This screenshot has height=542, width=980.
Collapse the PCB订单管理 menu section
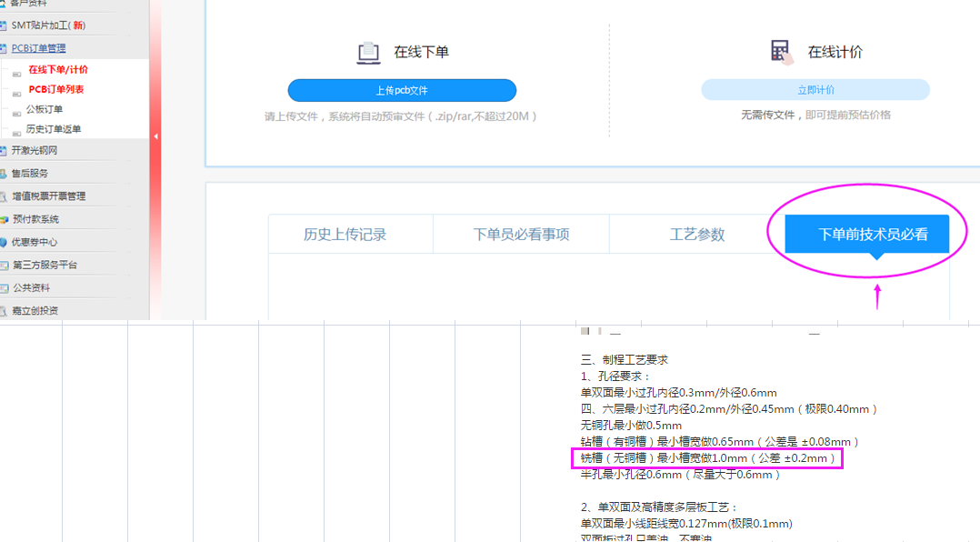(x=38, y=48)
